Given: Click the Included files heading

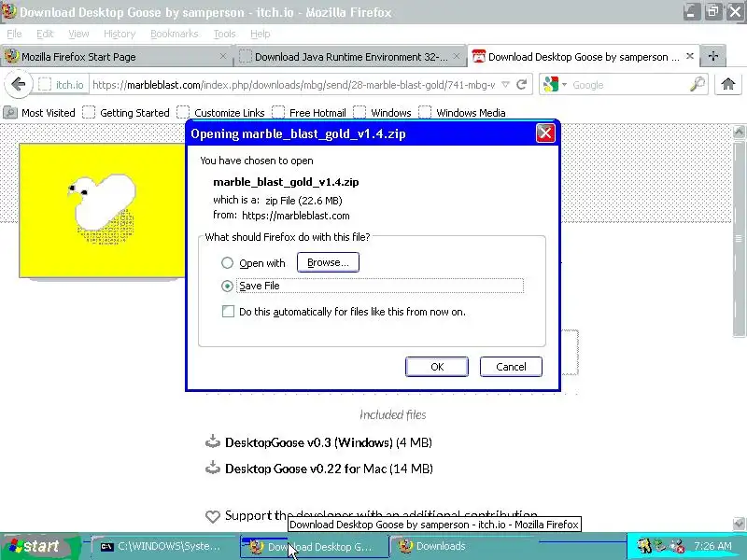Looking at the screenshot, I should (x=392, y=414).
